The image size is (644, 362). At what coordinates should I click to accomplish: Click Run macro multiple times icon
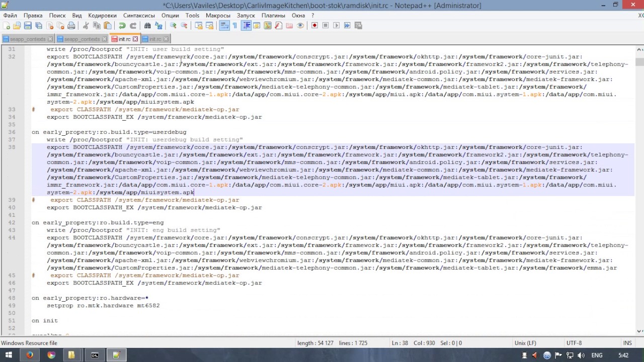click(347, 26)
